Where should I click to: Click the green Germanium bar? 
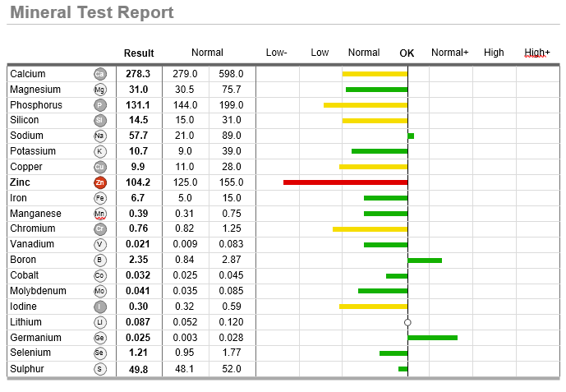(x=432, y=338)
